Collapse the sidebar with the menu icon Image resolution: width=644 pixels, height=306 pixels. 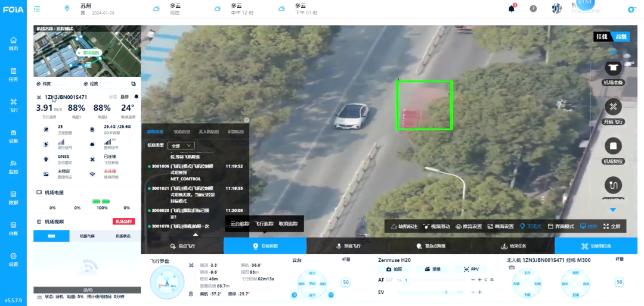[x=37, y=8]
